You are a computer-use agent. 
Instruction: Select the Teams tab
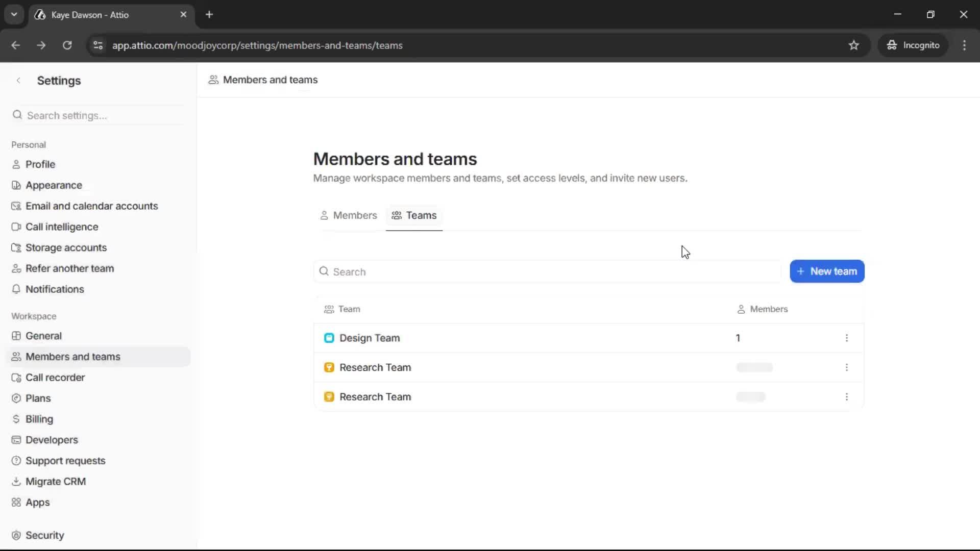414,215
